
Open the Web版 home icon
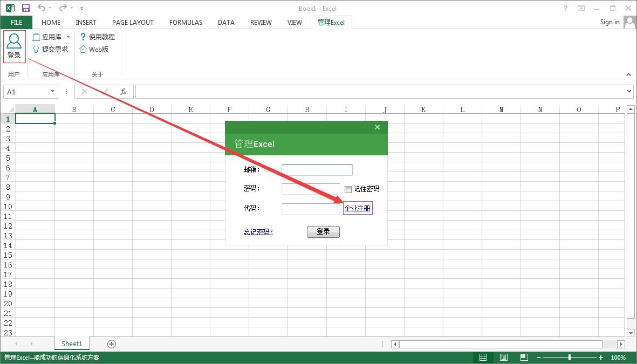94,49
